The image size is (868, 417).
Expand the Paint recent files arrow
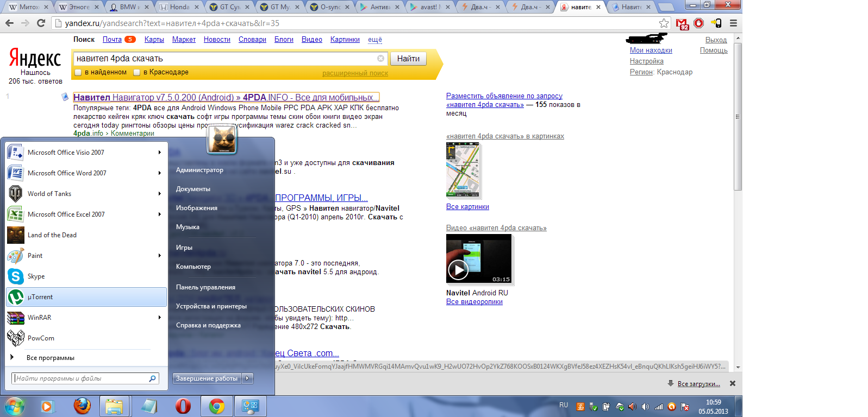tap(160, 256)
